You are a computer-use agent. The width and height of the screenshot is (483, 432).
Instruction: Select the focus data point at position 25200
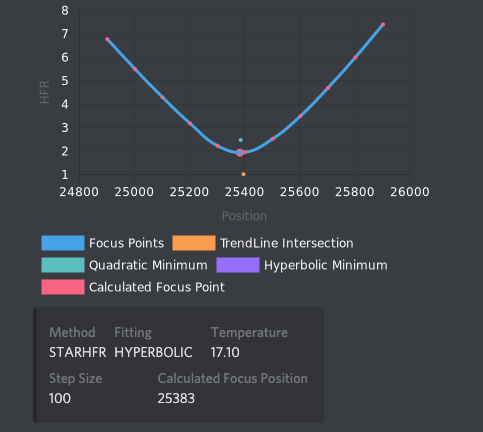point(190,123)
